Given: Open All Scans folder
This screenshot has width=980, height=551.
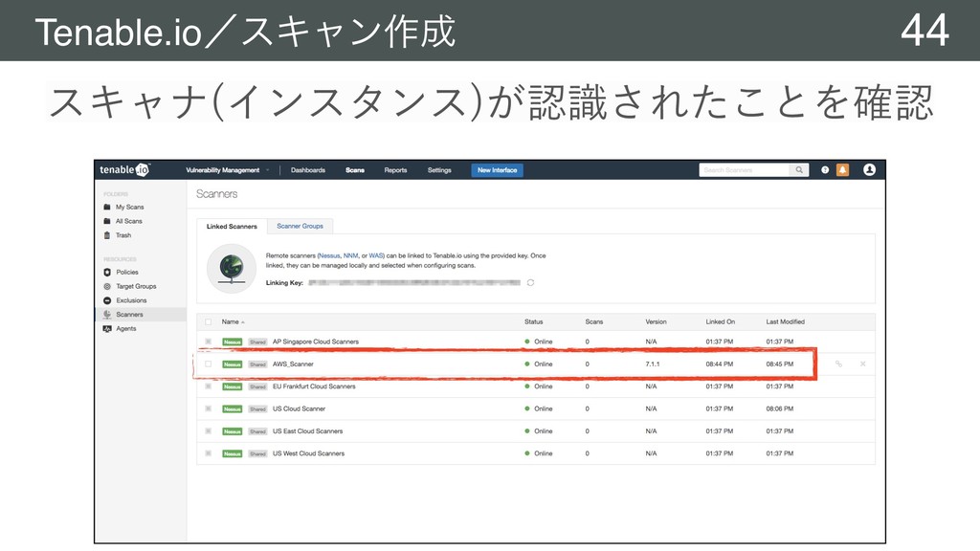Looking at the screenshot, I should pyautogui.click(x=129, y=221).
